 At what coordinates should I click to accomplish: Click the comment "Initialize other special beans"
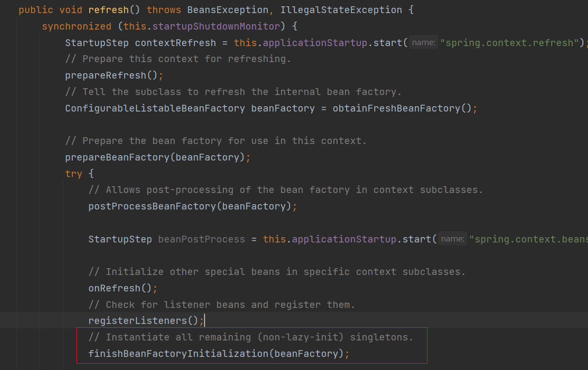[x=277, y=272]
